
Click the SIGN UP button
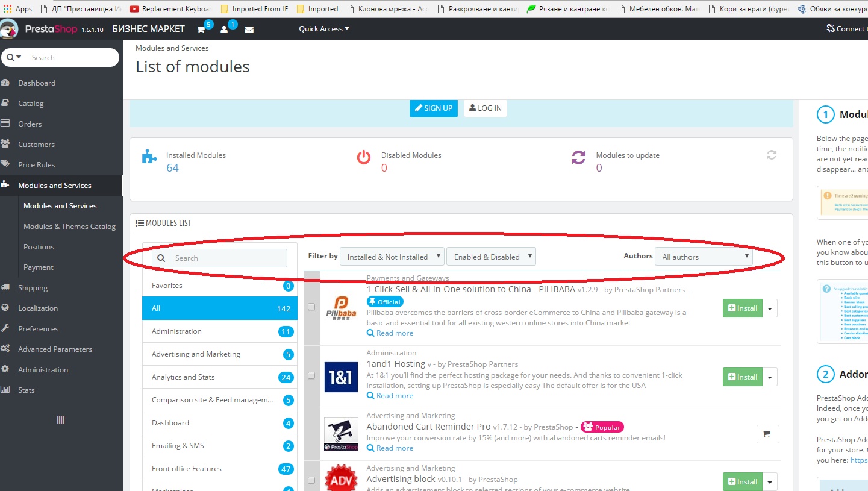(x=434, y=108)
